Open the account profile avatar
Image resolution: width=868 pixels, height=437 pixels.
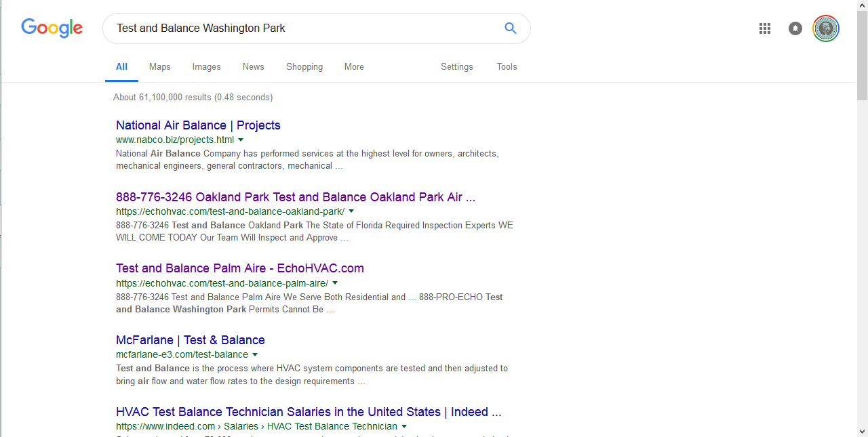tap(826, 28)
